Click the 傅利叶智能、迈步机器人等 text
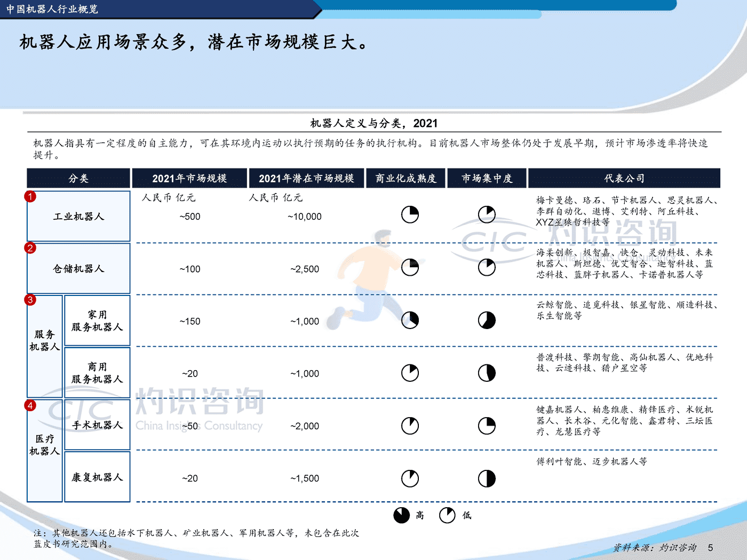The height and width of the screenshot is (560, 747). coord(592,461)
